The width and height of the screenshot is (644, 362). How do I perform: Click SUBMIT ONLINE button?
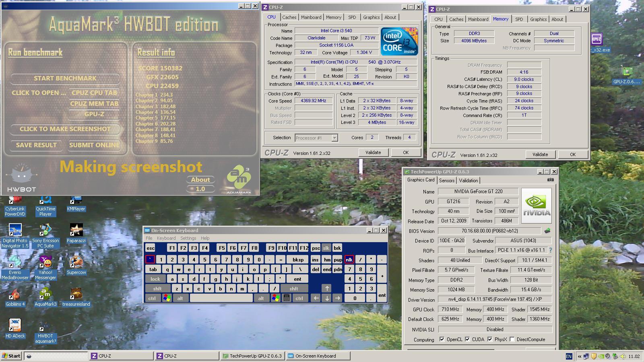[94, 145]
